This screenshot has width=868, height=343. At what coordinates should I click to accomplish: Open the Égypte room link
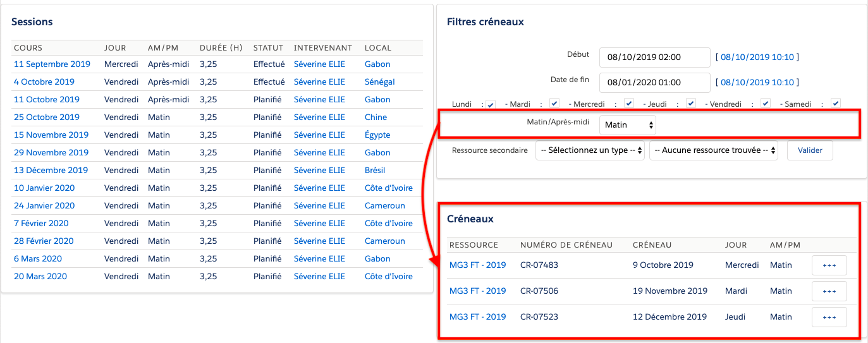[377, 135]
